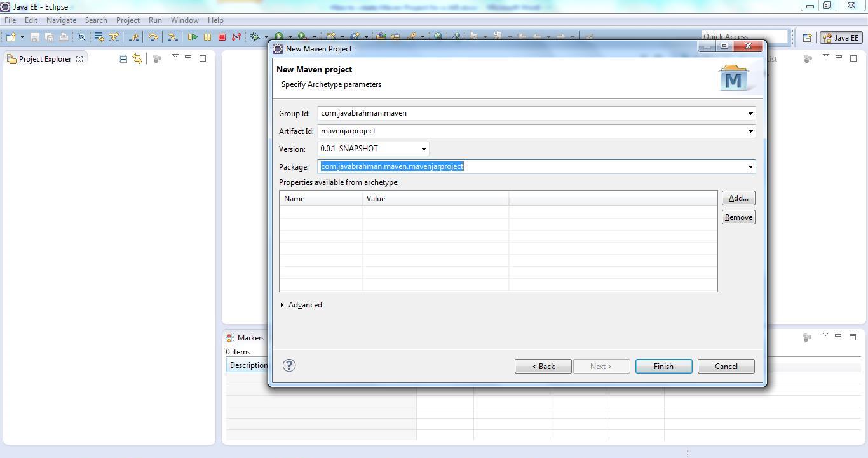Screen dimensions: 868x458
Task: Click the Disconnect toolbar icon
Action: tap(236, 37)
